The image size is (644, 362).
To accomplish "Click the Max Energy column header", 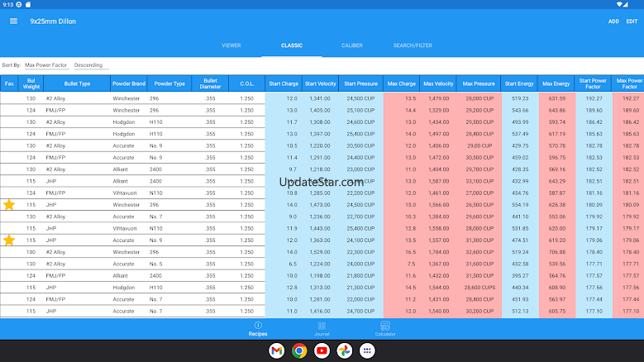I will pyautogui.click(x=556, y=83).
